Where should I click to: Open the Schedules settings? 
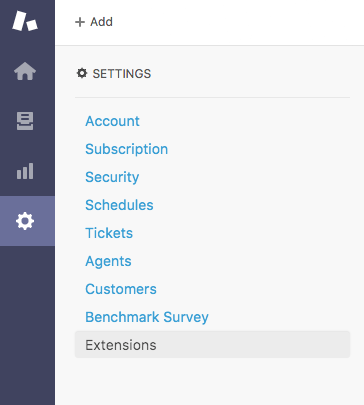click(x=119, y=205)
